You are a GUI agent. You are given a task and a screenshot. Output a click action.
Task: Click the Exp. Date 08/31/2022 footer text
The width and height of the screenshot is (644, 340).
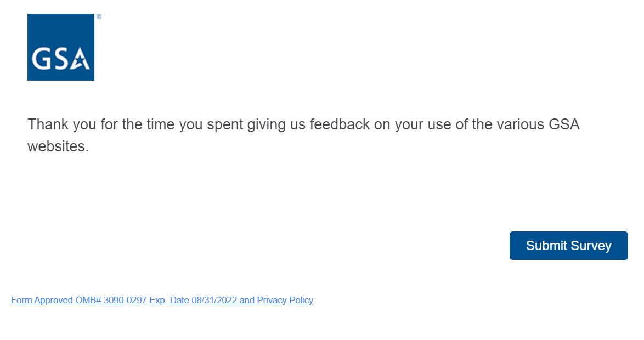pos(193,300)
